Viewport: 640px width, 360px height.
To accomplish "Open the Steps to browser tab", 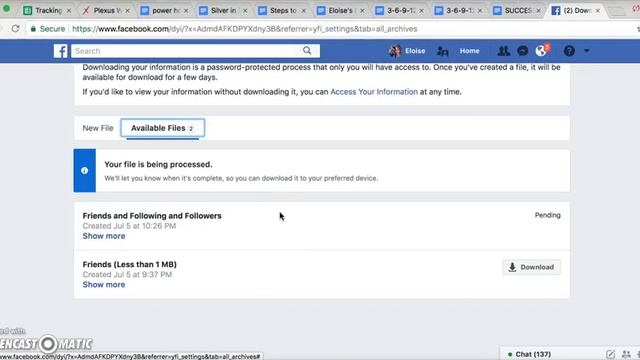I will tap(283, 11).
